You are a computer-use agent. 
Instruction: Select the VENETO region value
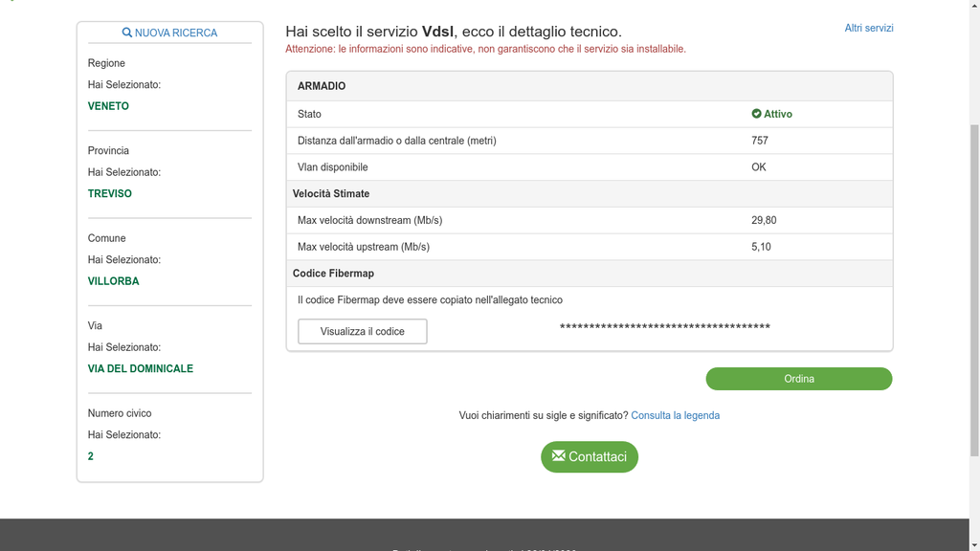click(108, 106)
